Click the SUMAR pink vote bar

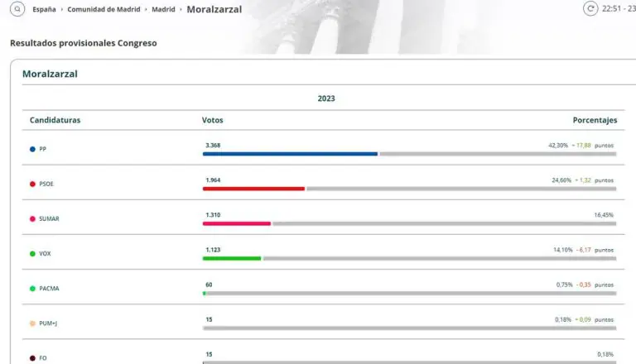[x=237, y=223]
